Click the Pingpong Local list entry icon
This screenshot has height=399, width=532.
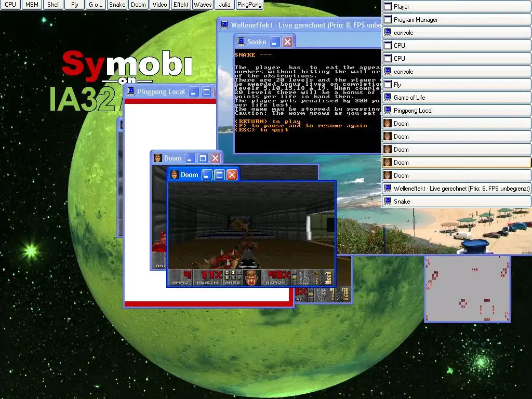click(x=388, y=111)
